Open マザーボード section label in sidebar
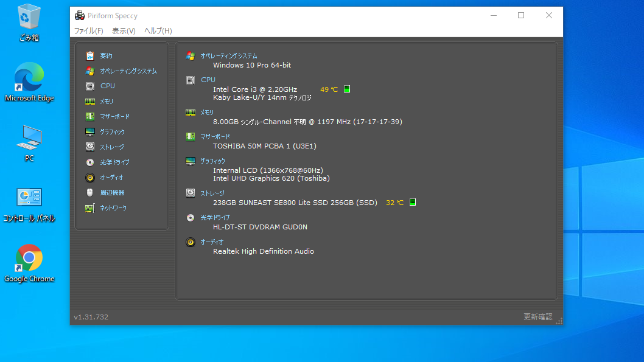644x362 pixels. tap(115, 117)
